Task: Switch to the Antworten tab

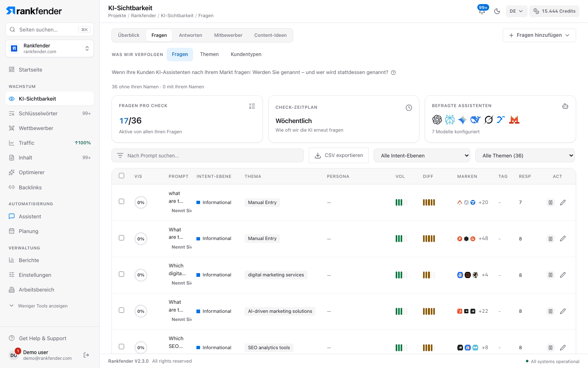Action: click(190, 35)
